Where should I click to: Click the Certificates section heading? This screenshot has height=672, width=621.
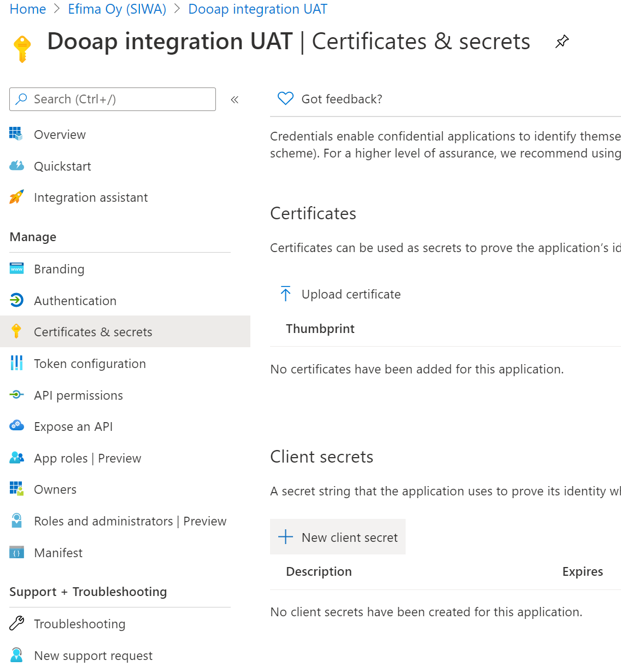313,213
